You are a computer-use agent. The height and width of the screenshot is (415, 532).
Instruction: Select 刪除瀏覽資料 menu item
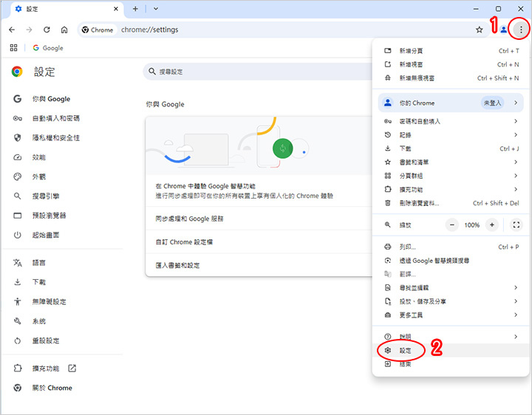point(451,203)
